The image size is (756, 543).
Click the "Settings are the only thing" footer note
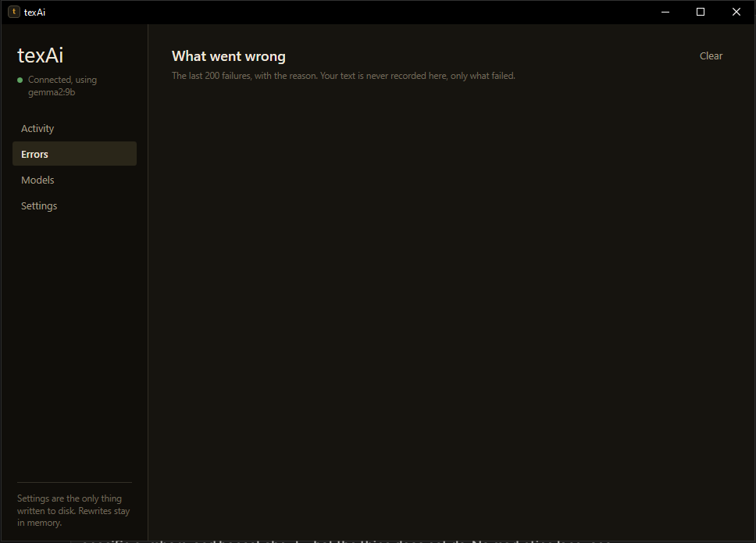[73, 510]
